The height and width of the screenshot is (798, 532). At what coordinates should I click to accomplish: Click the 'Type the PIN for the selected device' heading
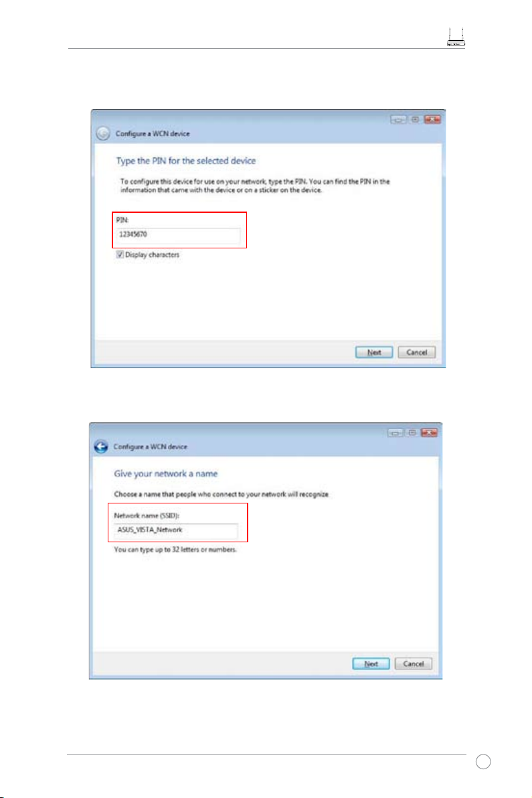[x=185, y=161]
